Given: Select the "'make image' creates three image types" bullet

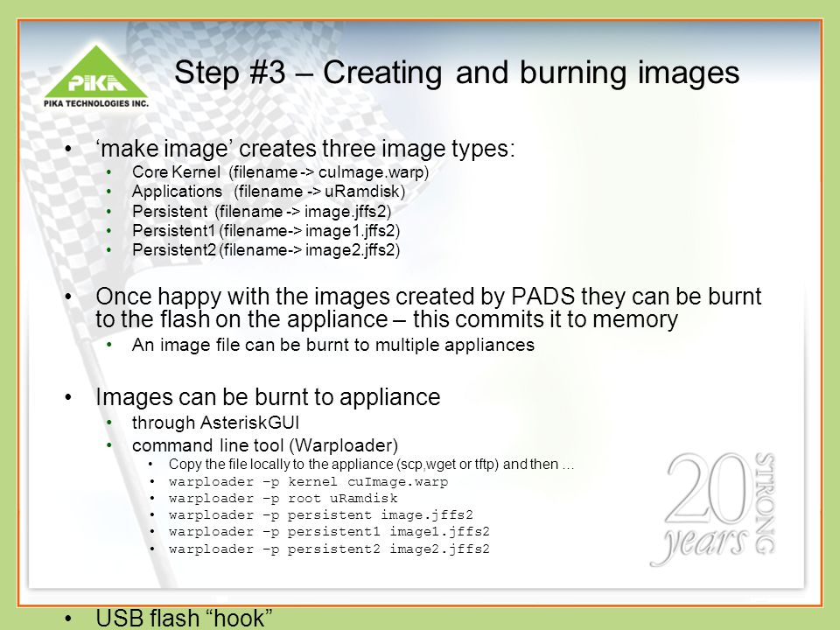Looking at the screenshot, I should coord(304,149).
